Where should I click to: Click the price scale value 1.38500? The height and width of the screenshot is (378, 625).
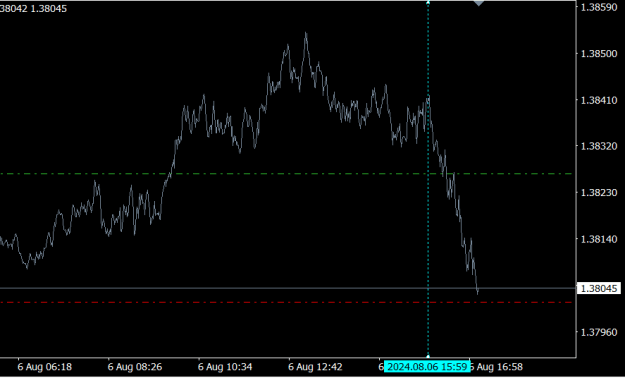[x=599, y=54]
